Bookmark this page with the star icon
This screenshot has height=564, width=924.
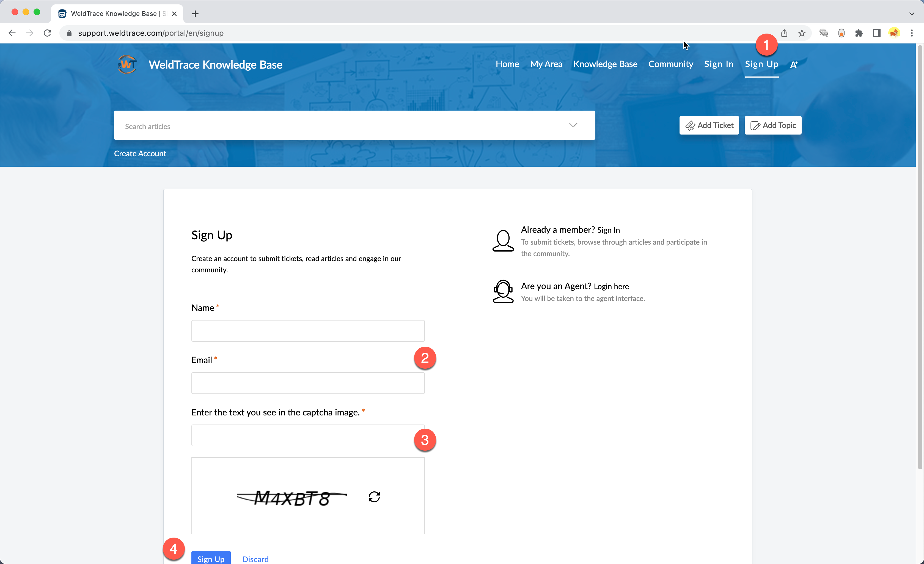(802, 33)
